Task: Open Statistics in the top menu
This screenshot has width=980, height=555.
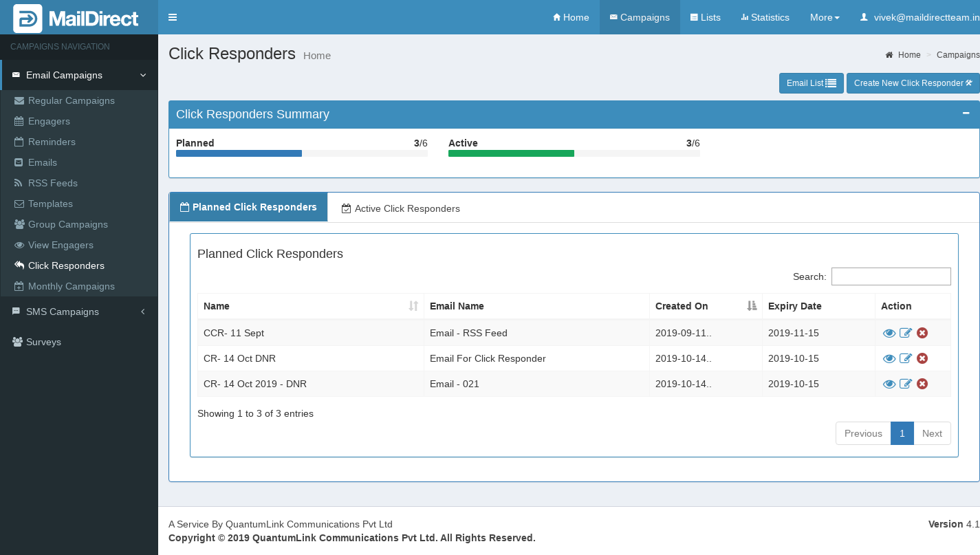Action: 765,17
